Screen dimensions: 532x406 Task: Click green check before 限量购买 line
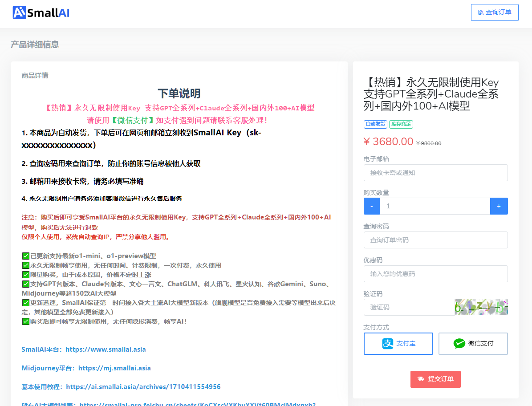pyautogui.click(x=25, y=275)
